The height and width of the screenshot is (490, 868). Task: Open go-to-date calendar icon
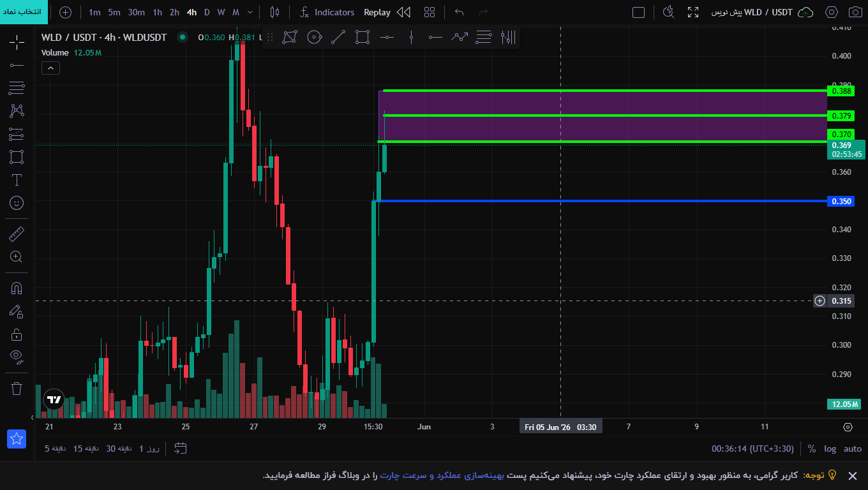[181, 449]
